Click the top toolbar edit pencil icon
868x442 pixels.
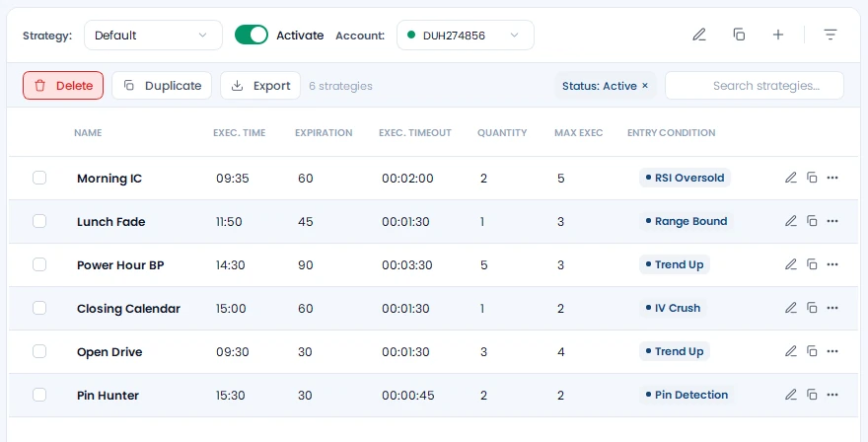click(x=699, y=35)
